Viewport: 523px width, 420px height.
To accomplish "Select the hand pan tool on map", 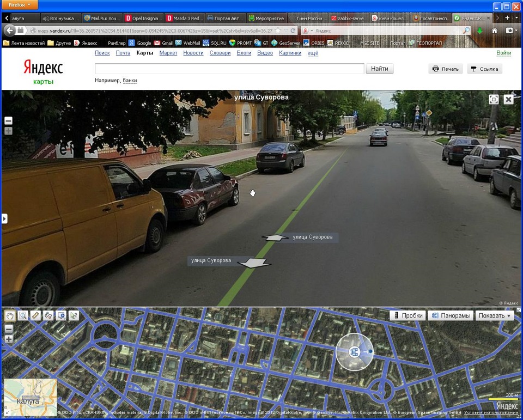I will (x=10, y=315).
